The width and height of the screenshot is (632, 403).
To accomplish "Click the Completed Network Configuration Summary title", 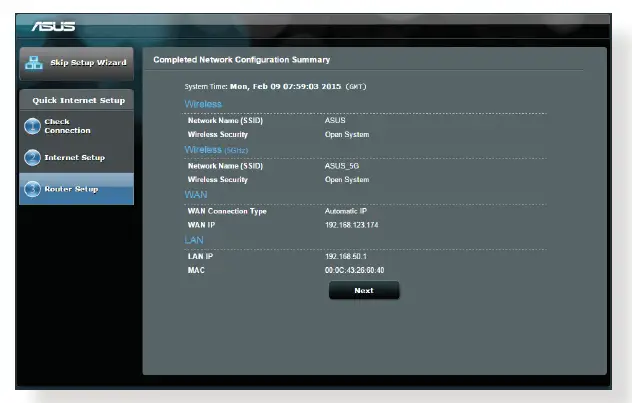I will click(241, 60).
